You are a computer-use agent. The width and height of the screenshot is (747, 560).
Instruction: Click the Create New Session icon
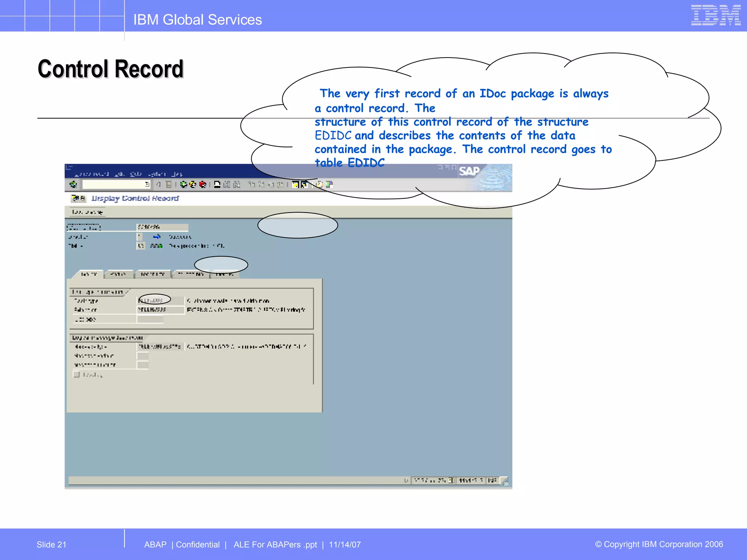(x=295, y=184)
